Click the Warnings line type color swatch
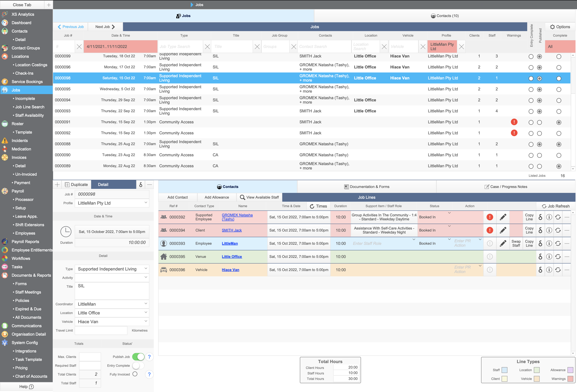The image size is (577, 392). (x=570, y=379)
